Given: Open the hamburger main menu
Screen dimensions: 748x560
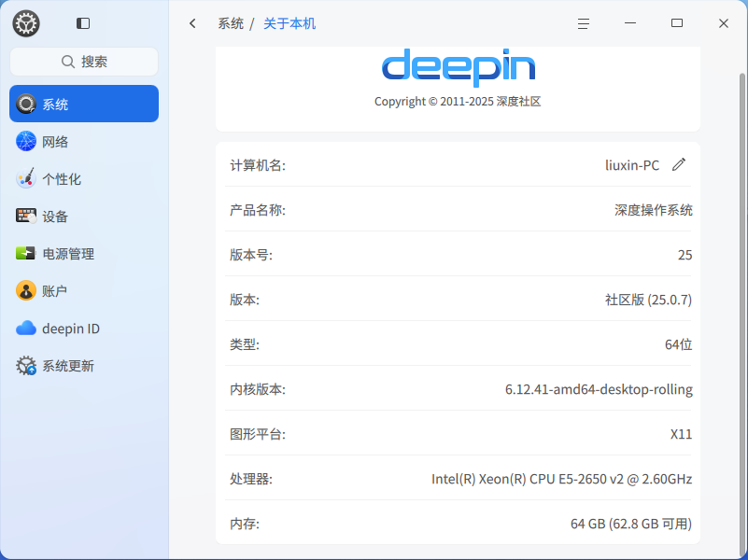Looking at the screenshot, I should tap(584, 23).
